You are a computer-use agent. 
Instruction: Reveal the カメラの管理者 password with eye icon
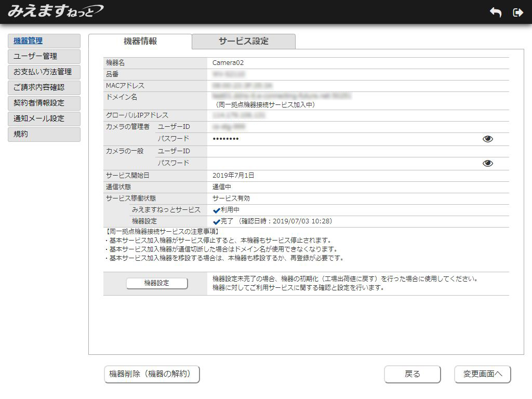[x=487, y=139]
